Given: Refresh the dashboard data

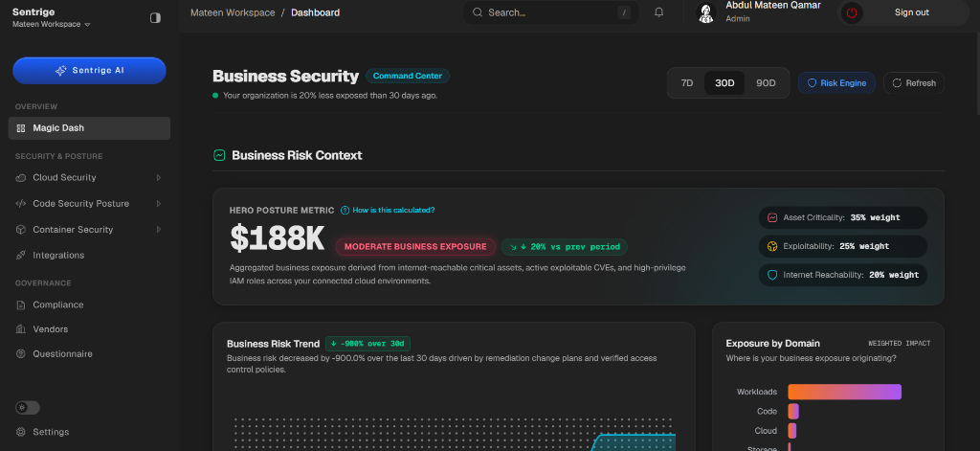Looking at the screenshot, I should (x=914, y=83).
